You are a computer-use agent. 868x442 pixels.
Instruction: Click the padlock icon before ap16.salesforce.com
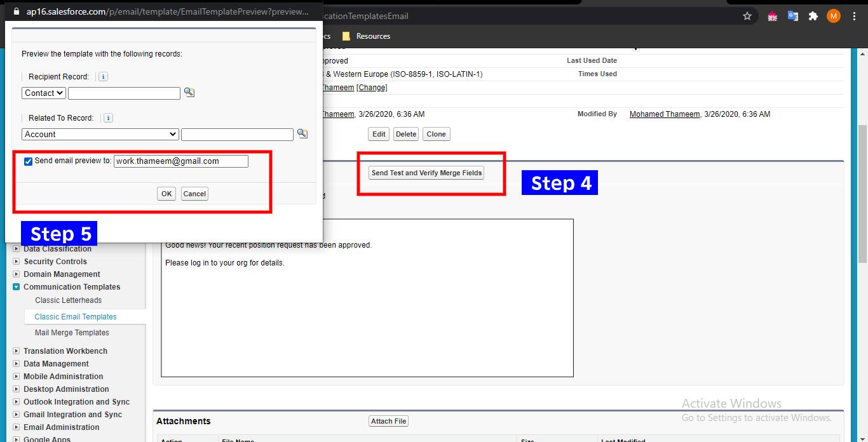click(x=17, y=11)
